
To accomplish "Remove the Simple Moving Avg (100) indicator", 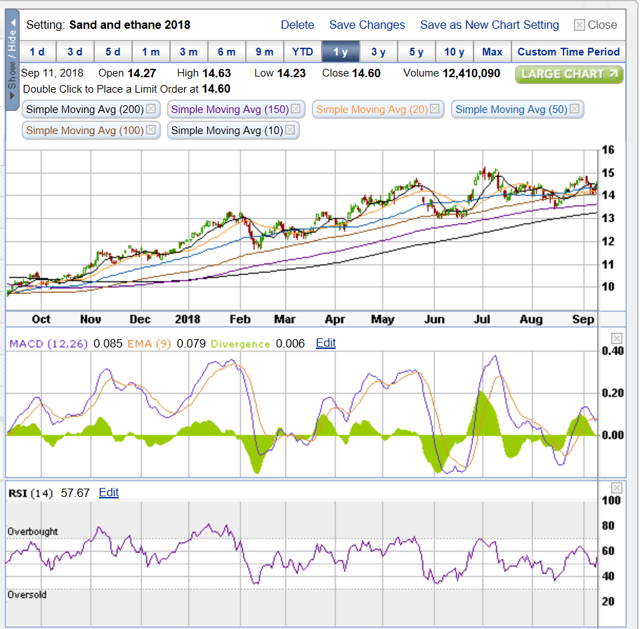I will tap(151, 130).
